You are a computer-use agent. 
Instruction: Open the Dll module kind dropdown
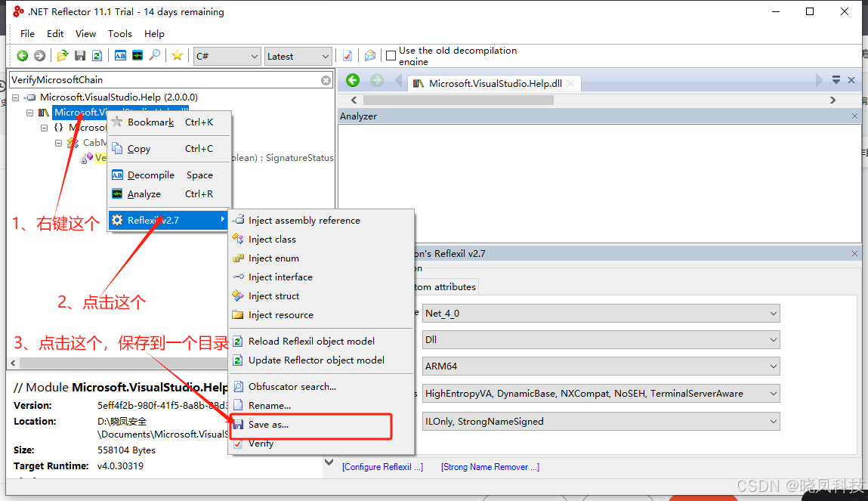pos(601,339)
